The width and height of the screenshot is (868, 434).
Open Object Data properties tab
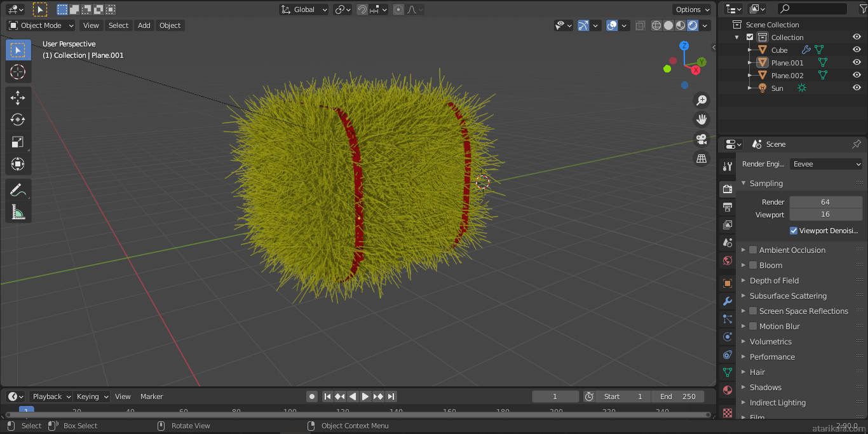click(728, 372)
